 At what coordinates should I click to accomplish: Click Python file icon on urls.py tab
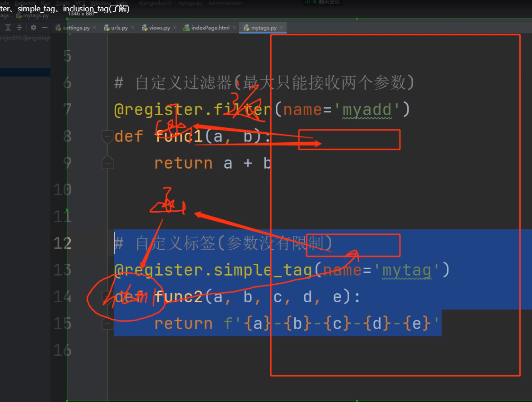tap(107, 28)
